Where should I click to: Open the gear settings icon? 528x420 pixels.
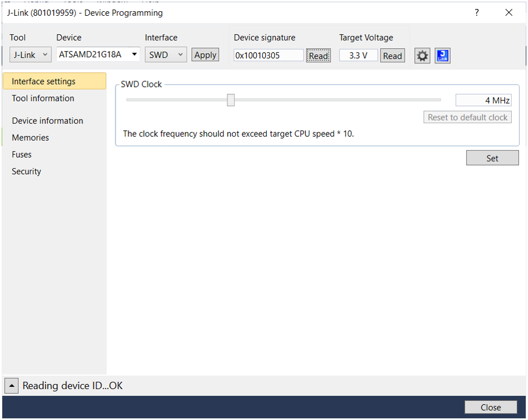tap(422, 56)
